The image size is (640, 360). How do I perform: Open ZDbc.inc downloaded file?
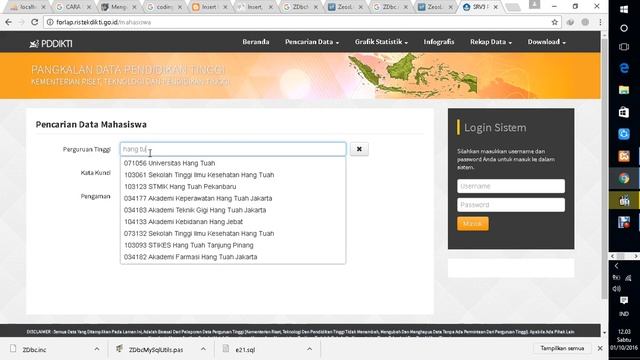(x=34, y=350)
